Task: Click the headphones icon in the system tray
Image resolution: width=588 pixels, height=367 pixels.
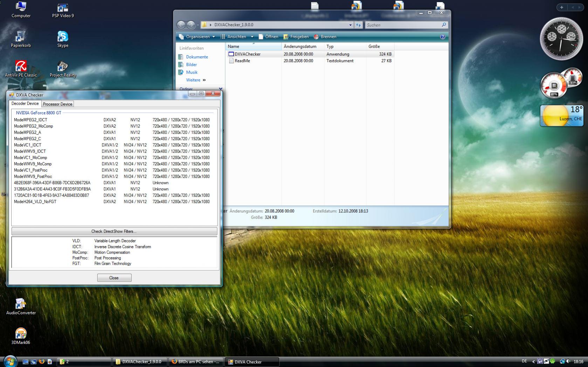Action: (540, 361)
